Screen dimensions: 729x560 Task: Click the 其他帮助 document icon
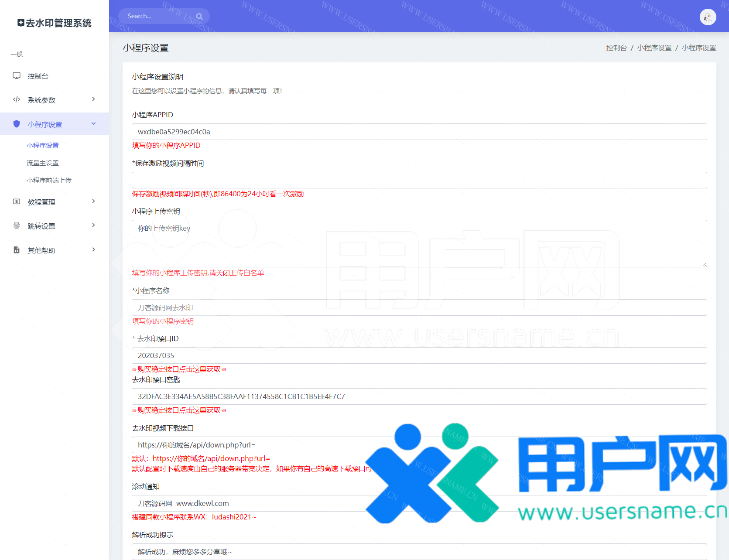(x=17, y=250)
